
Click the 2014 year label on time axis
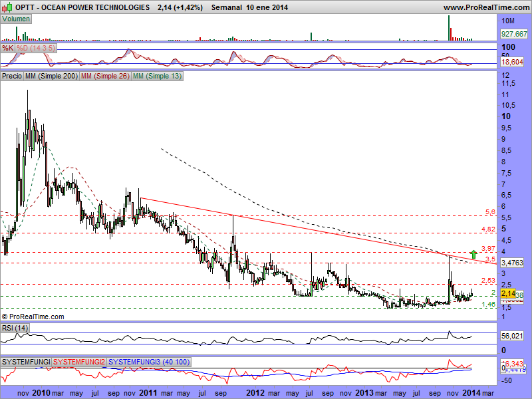[471, 393]
